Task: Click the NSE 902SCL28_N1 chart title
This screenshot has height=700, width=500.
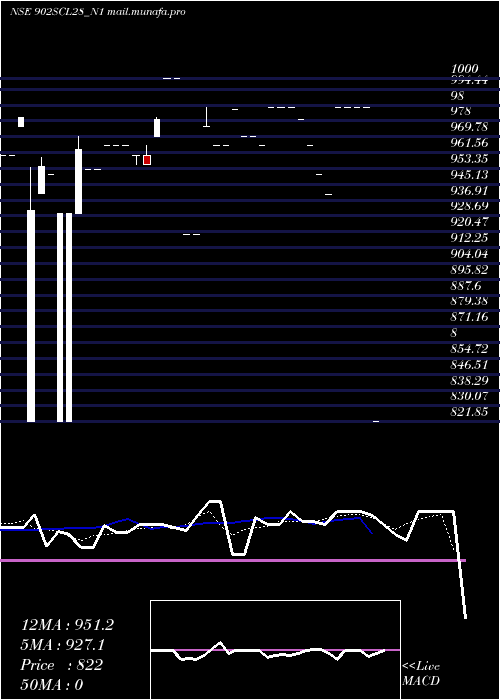Action: point(98,12)
